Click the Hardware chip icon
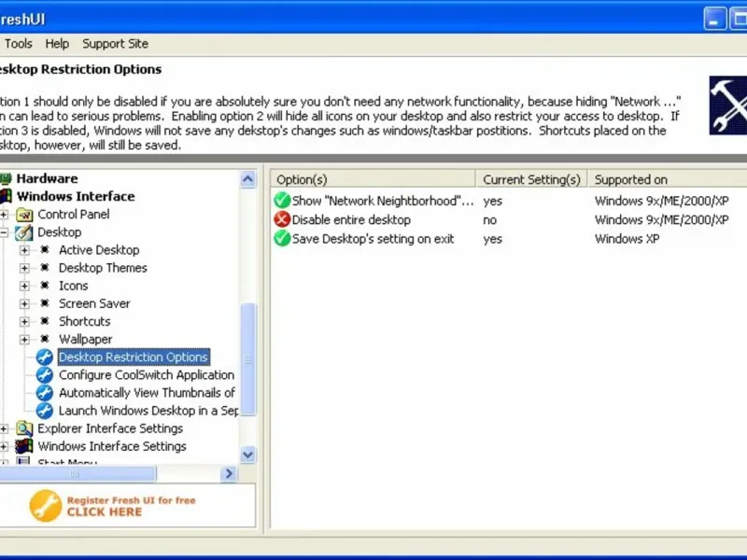The height and width of the screenshot is (560, 747). [x=6, y=179]
